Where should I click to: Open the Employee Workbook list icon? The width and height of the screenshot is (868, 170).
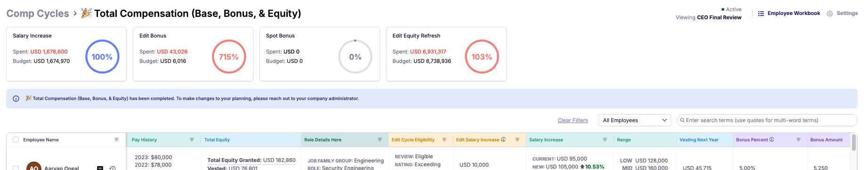(x=761, y=14)
